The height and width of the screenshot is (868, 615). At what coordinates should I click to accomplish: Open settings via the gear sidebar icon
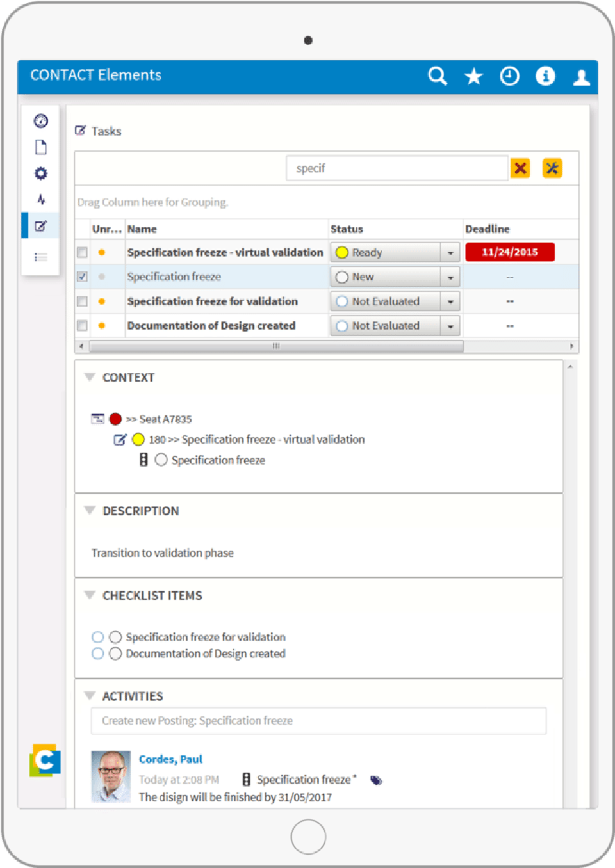(40, 173)
